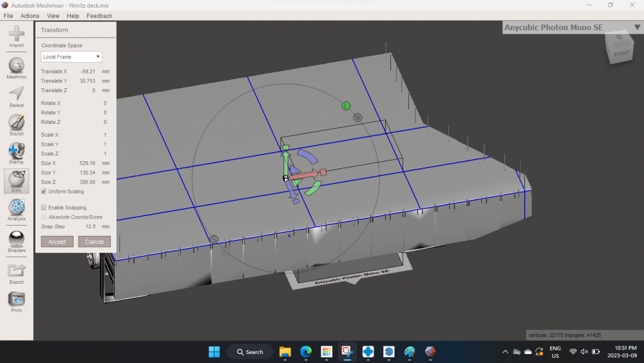Open Microsoft Edge from the taskbar
The height and width of the screenshot is (363, 644).
point(306,352)
